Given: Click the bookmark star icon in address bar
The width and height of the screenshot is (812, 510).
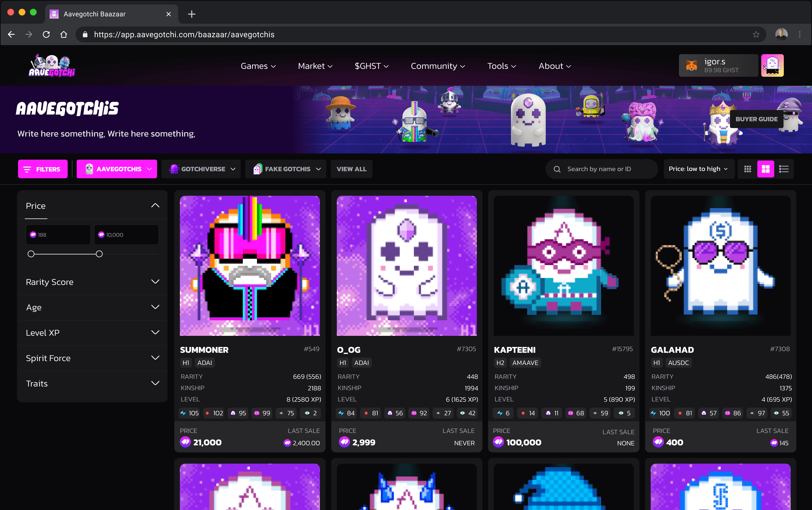Looking at the screenshot, I should point(756,34).
